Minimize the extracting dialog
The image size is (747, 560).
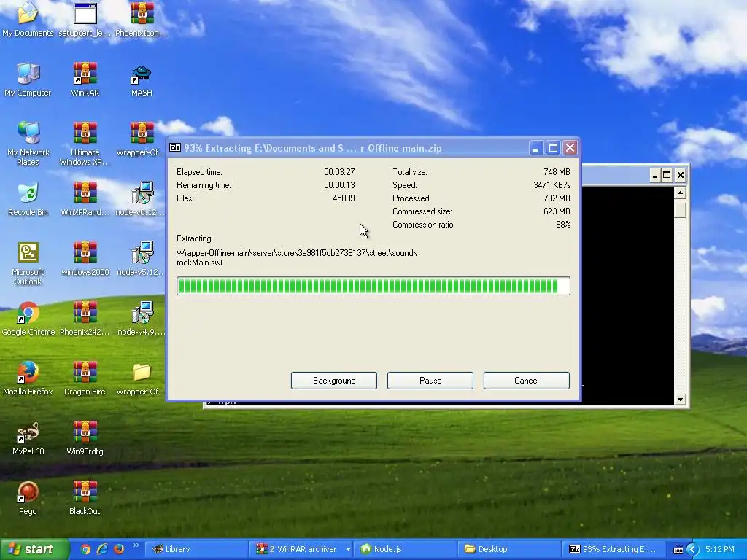tap(535, 147)
